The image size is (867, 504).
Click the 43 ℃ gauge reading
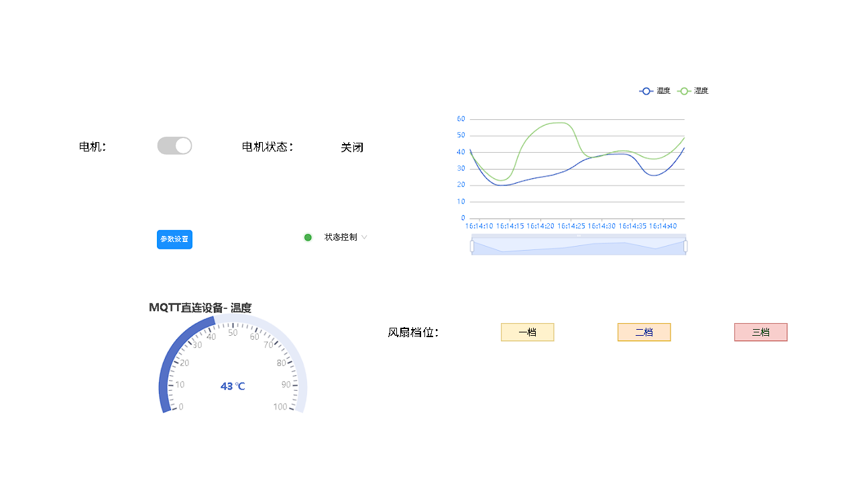point(233,387)
